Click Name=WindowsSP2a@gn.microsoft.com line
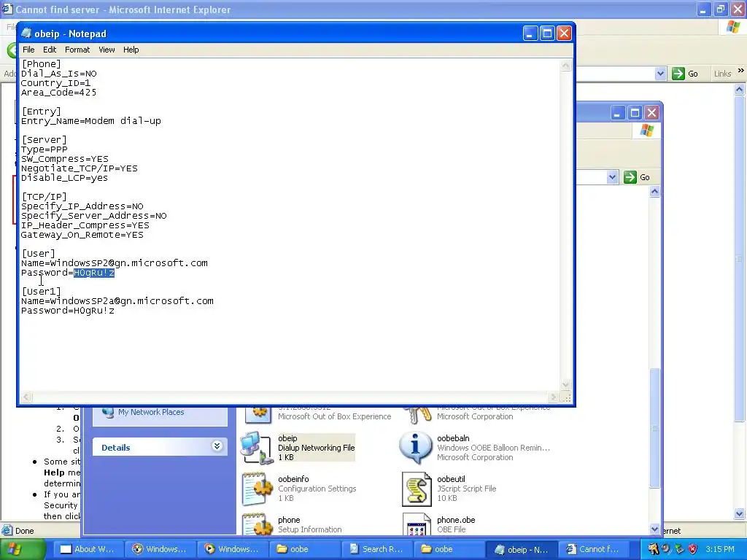The width and height of the screenshot is (747, 560). click(117, 301)
